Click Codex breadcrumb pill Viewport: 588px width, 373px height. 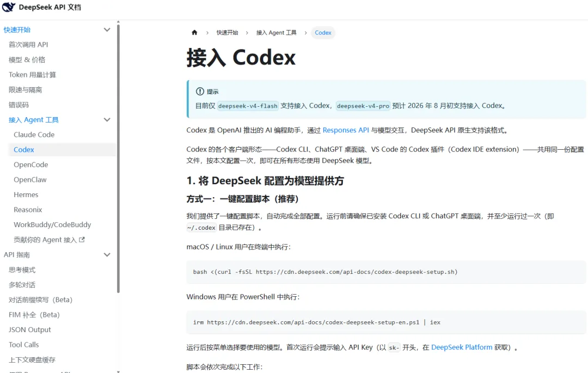click(323, 33)
